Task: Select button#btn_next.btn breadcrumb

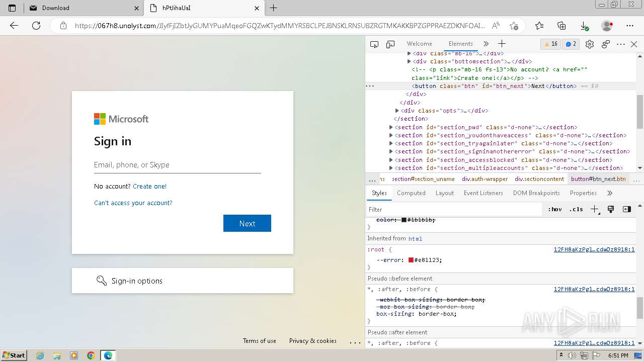Action: pyautogui.click(x=598, y=179)
